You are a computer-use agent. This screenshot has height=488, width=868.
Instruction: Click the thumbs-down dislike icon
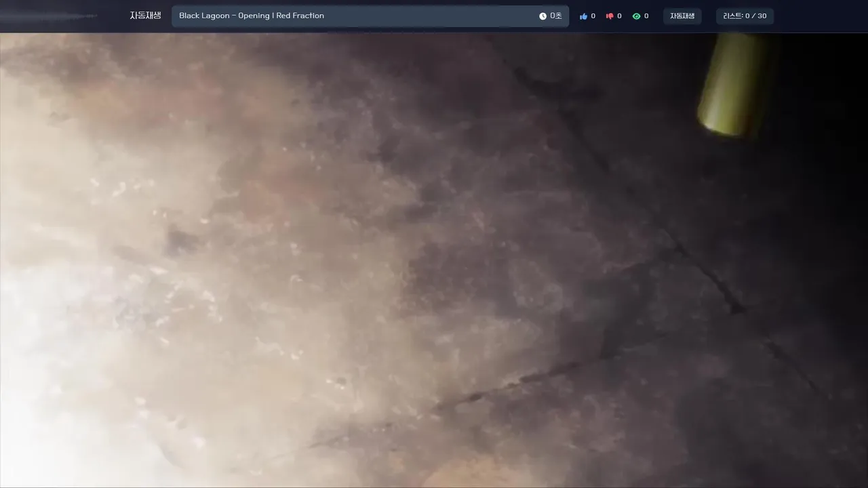pos(610,16)
